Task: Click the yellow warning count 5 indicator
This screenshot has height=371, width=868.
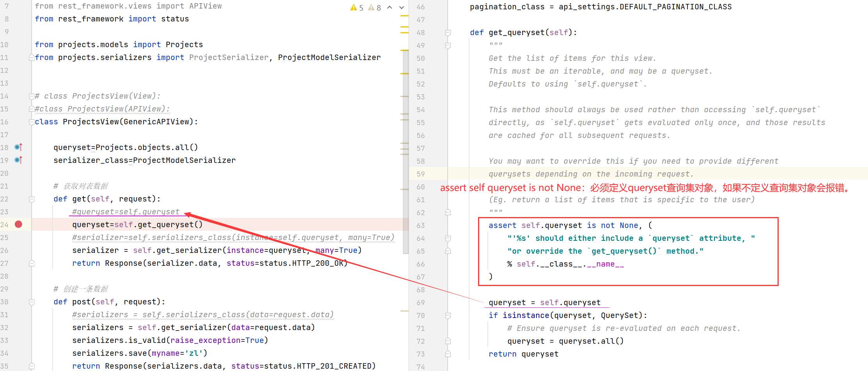Action: point(356,7)
